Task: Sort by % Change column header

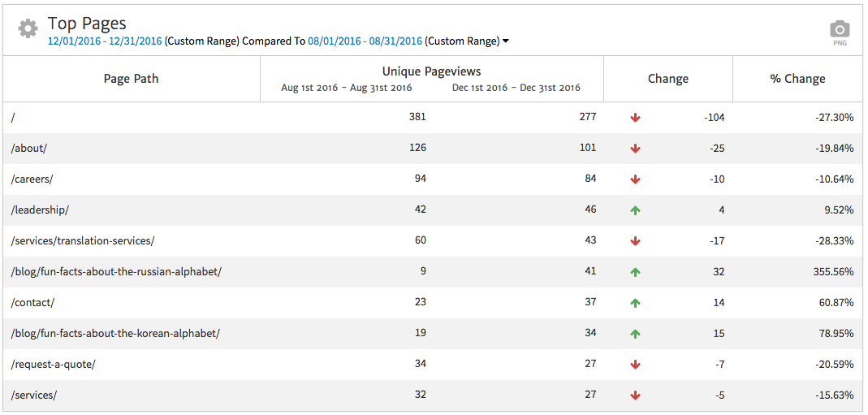Action: [797, 79]
